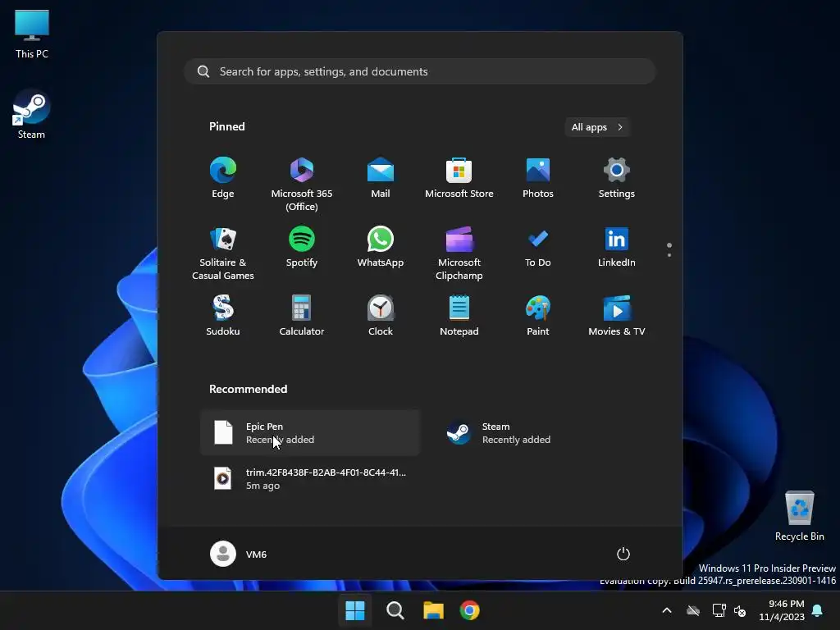Viewport: 840px width, 630px height.
Task: Open the Calculator app
Action: pos(302,316)
